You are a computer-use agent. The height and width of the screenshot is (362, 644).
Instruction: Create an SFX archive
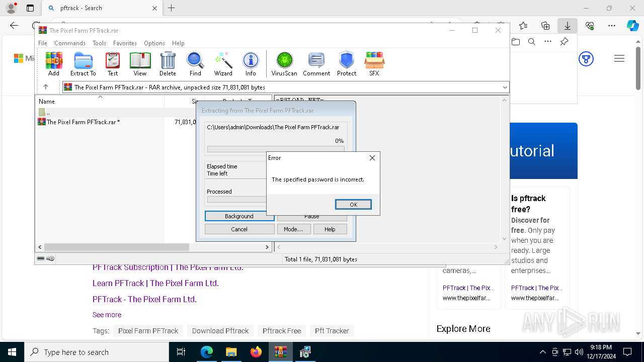point(374,64)
